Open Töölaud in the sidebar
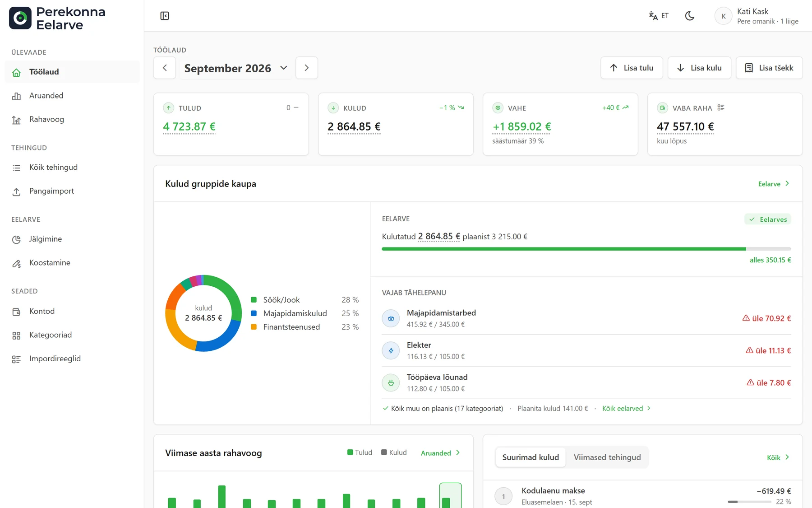This screenshot has width=812, height=508. (72, 72)
